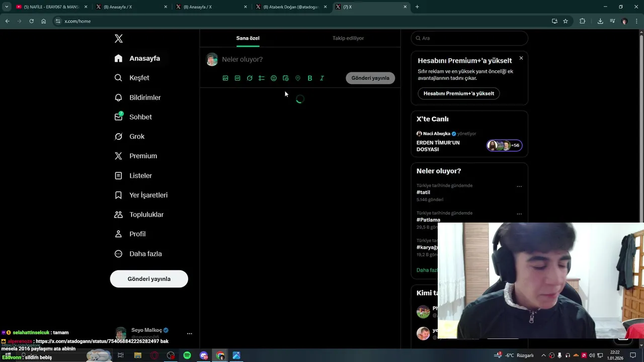Open Premium in sidebar
Image resolution: width=644 pixels, height=362 pixels.
[x=136, y=156]
